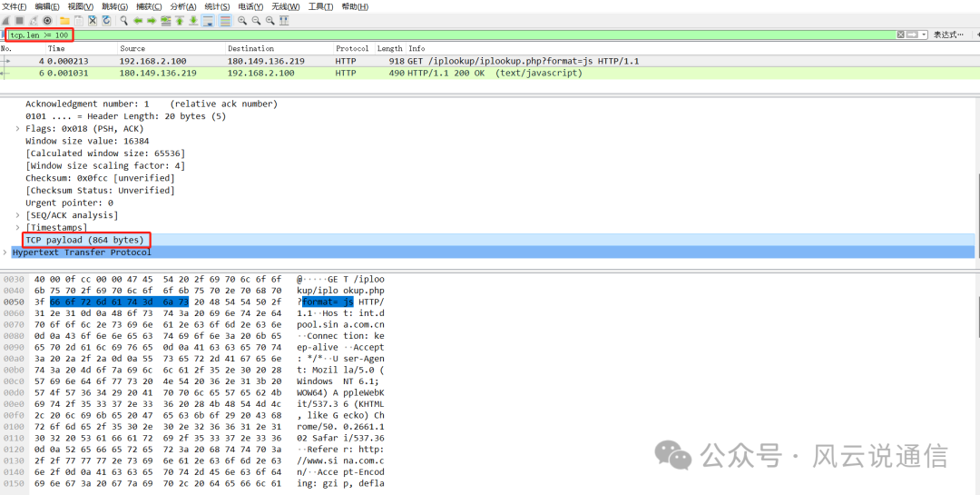
Task: Expand Hypertext Transfer Protocol section
Action: (x=5, y=252)
